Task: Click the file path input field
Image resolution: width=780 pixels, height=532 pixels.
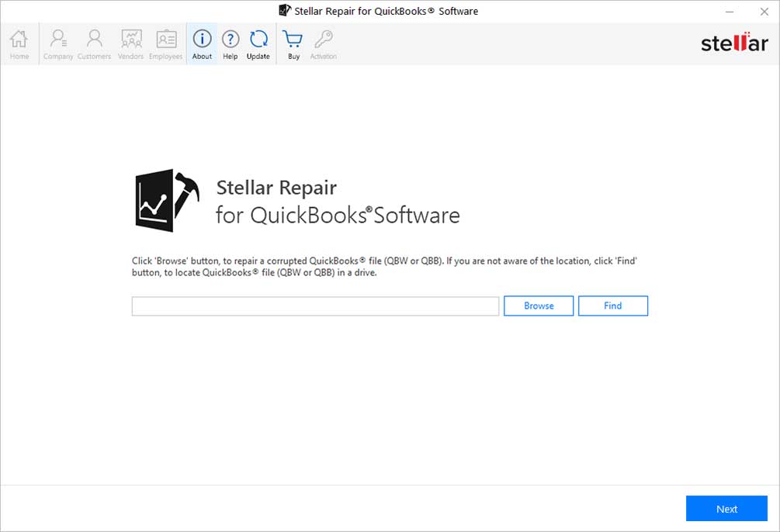Action: click(x=314, y=306)
